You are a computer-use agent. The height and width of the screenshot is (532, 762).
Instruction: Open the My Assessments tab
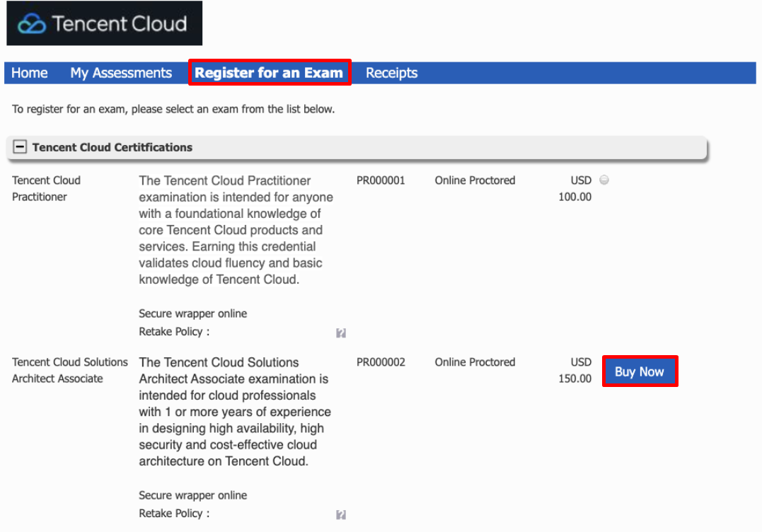coord(121,73)
